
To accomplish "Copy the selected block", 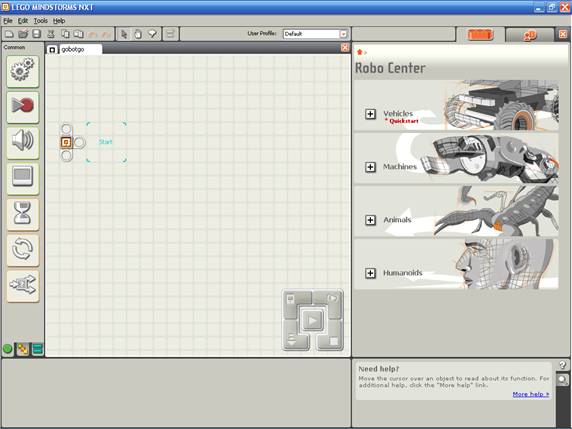I will 65,34.
